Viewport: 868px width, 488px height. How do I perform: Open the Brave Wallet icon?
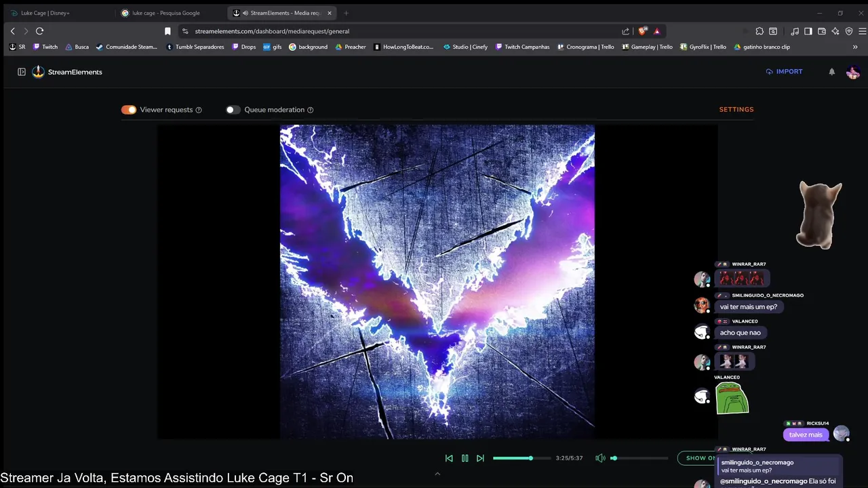[x=822, y=31]
